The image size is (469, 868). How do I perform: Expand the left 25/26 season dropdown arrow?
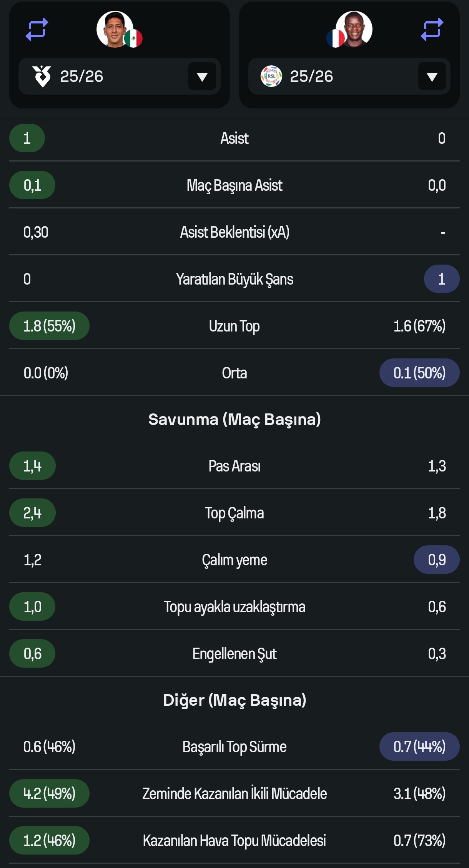pyautogui.click(x=202, y=77)
